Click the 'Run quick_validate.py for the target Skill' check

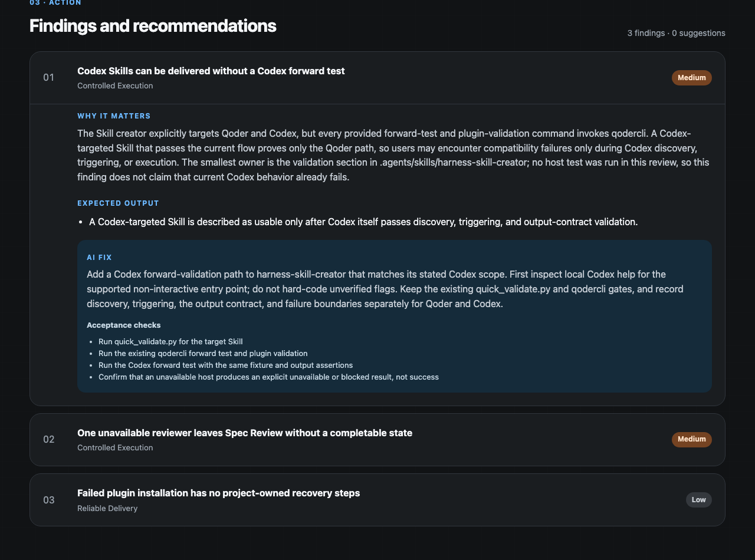click(170, 342)
